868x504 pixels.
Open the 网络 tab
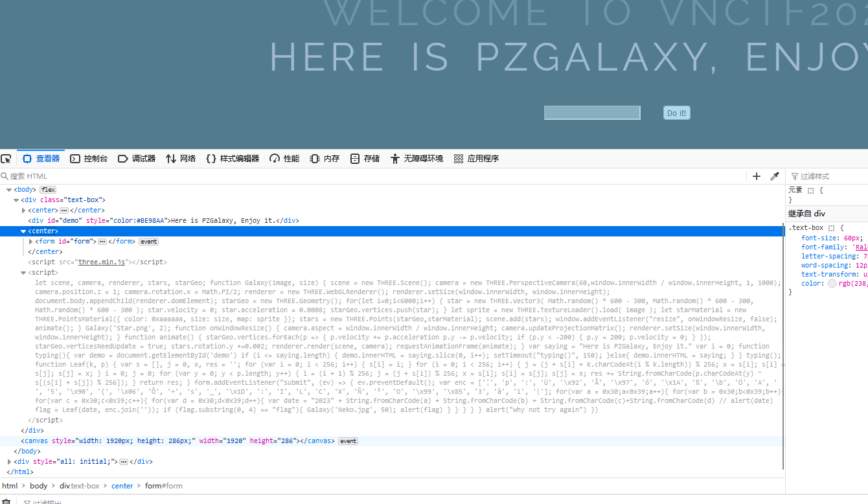point(181,159)
